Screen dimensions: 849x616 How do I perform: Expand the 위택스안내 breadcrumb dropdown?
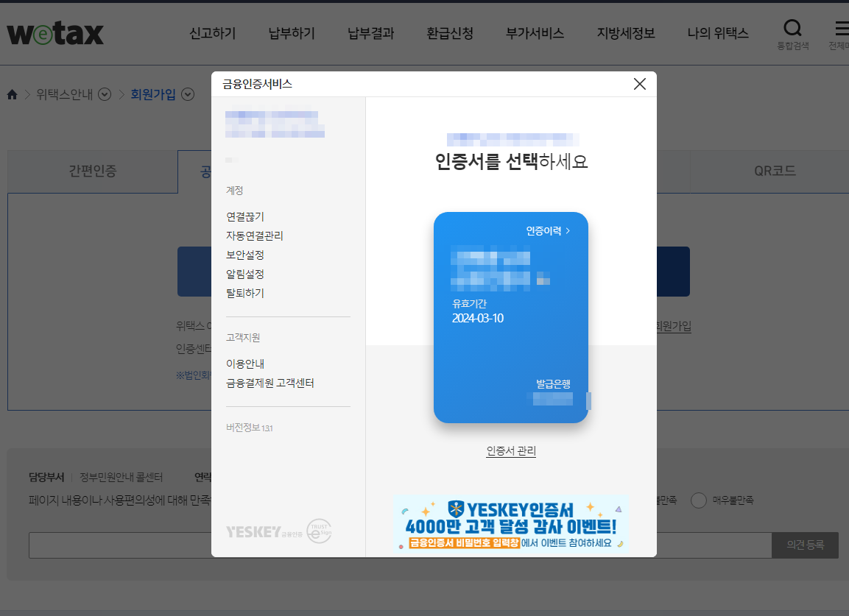coord(104,94)
